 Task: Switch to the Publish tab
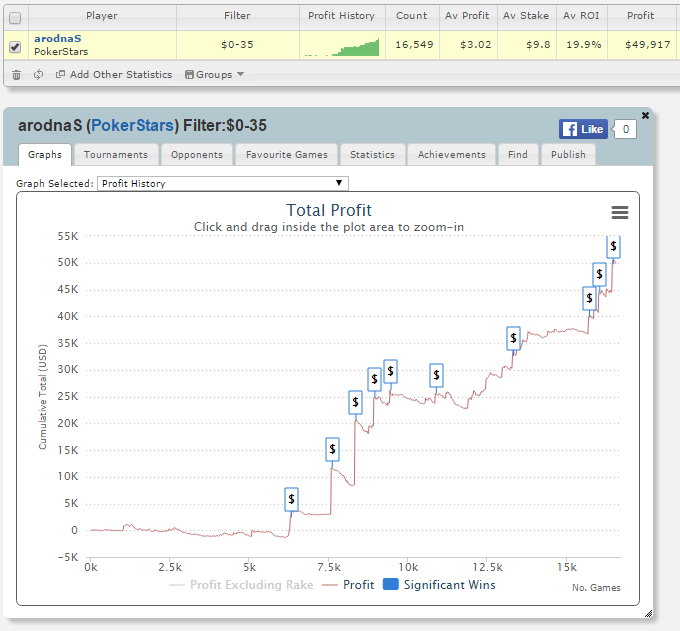click(568, 155)
